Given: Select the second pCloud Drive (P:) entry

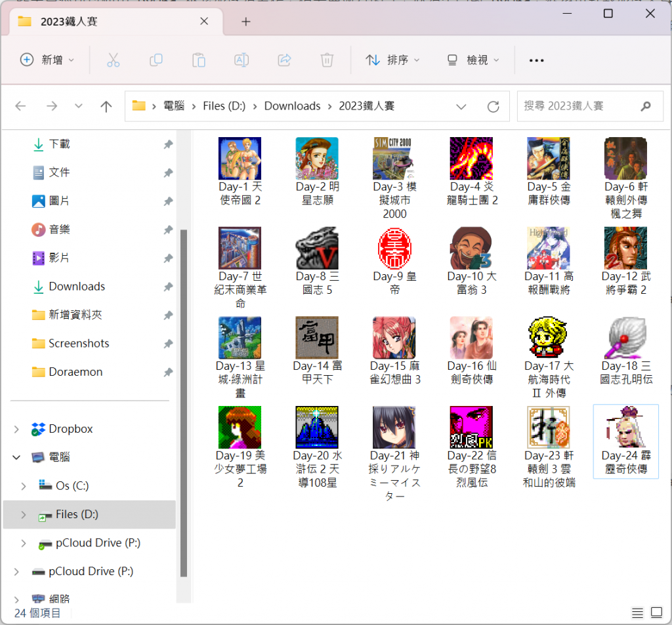Looking at the screenshot, I should (x=90, y=571).
